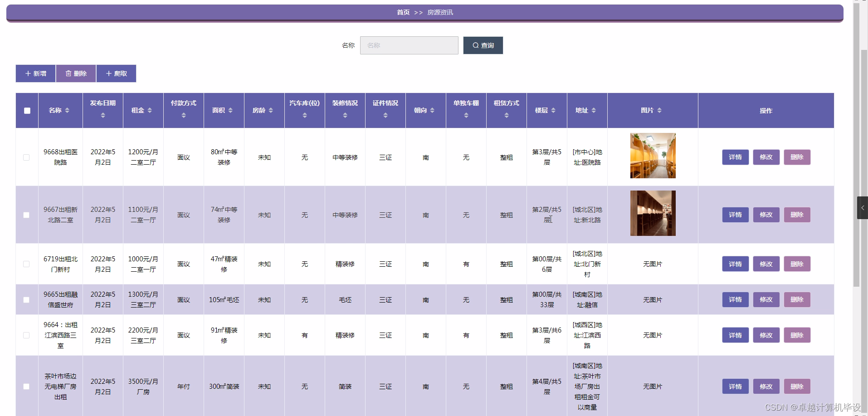The height and width of the screenshot is (416, 868).
Task: Sort the 房龄 column
Action: (x=271, y=110)
